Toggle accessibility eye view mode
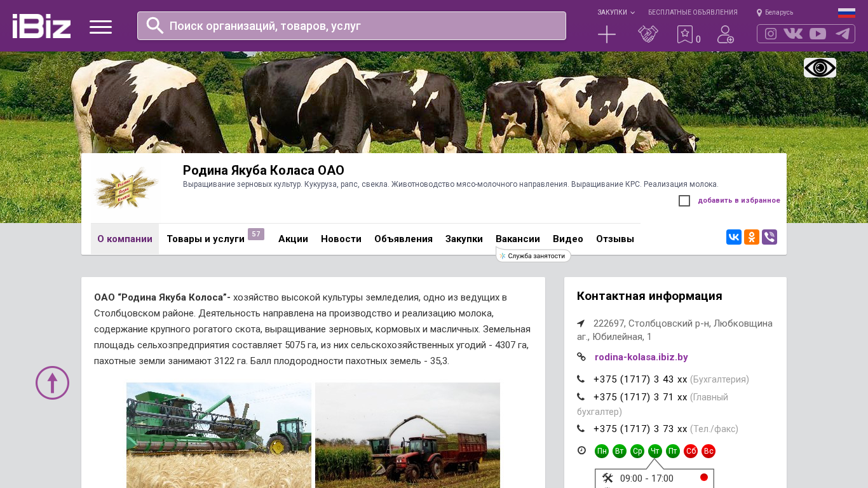This screenshot has height=488, width=868. tap(820, 67)
